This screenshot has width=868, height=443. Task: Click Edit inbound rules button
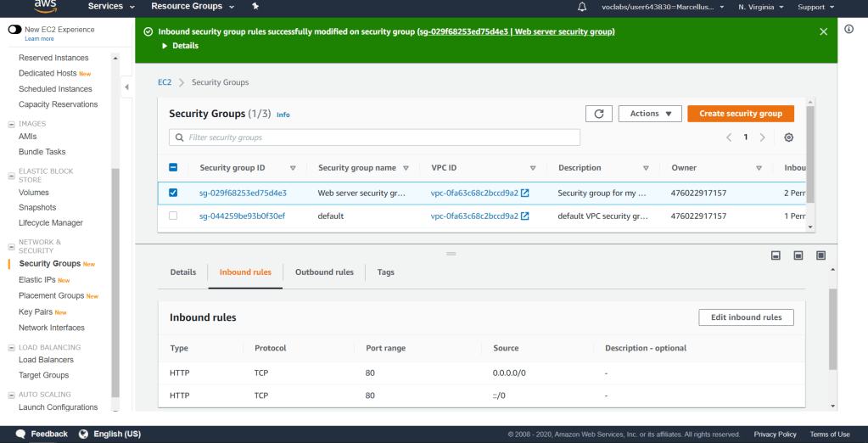pos(746,317)
